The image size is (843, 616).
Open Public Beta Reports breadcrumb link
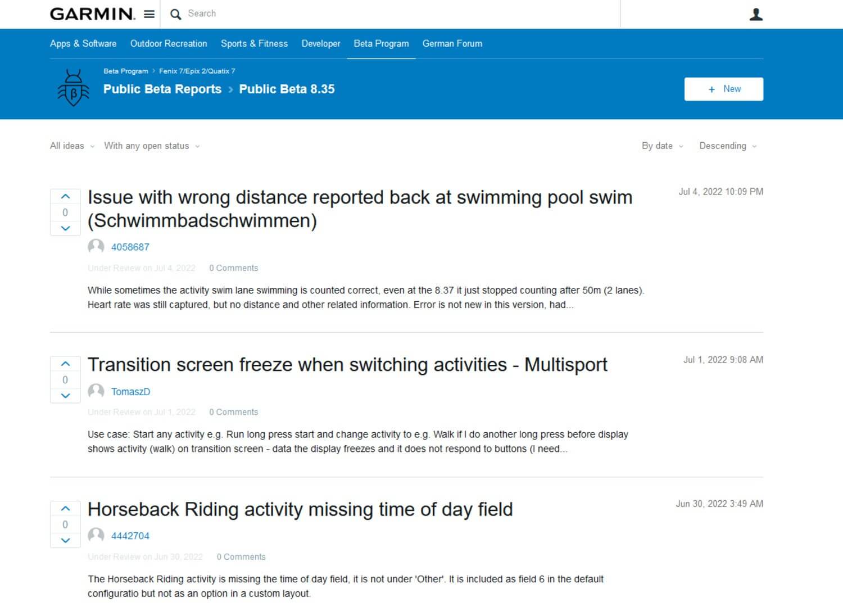(162, 89)
